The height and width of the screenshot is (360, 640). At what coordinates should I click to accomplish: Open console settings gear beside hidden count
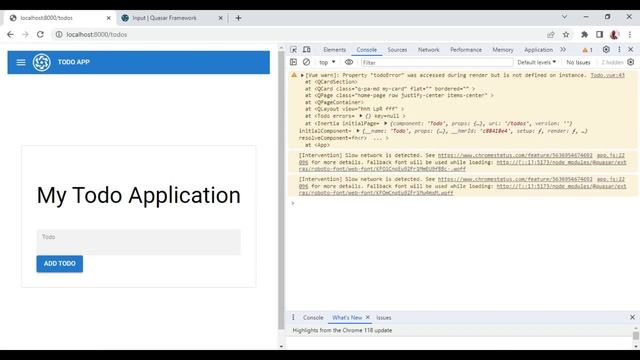tap(631, 62)
